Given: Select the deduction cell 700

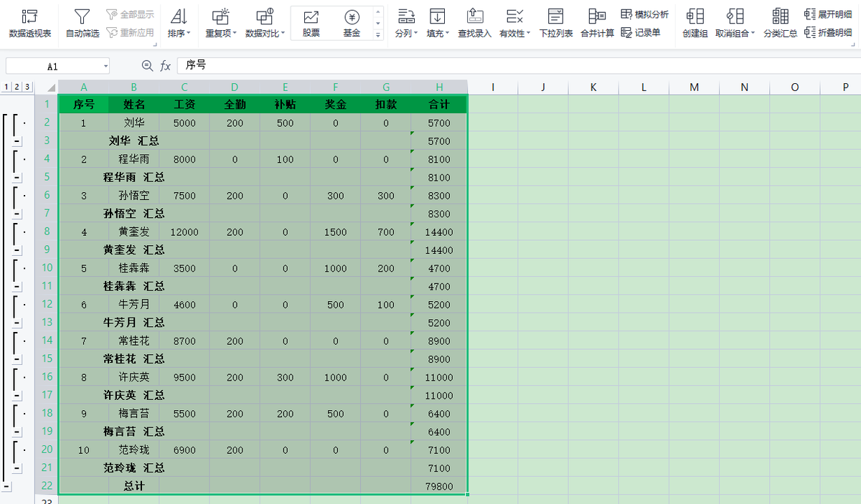Looking at the screenshot, I should (386, 232).
